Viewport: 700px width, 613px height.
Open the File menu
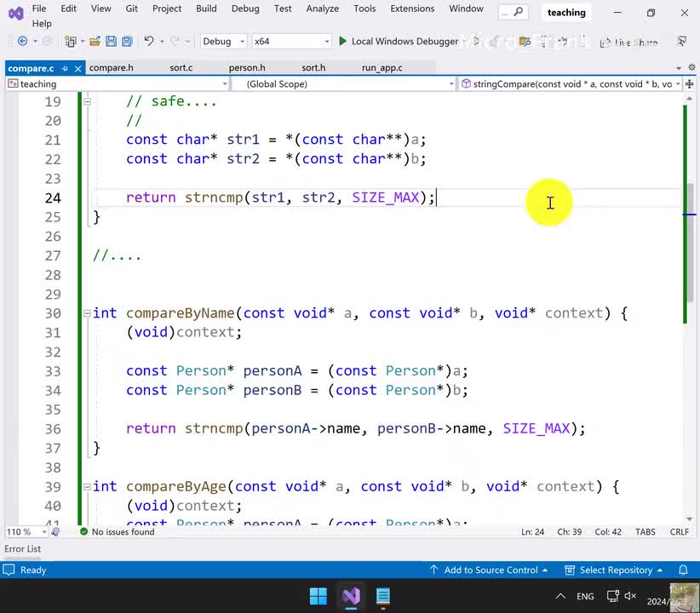[x=39, y=9]
